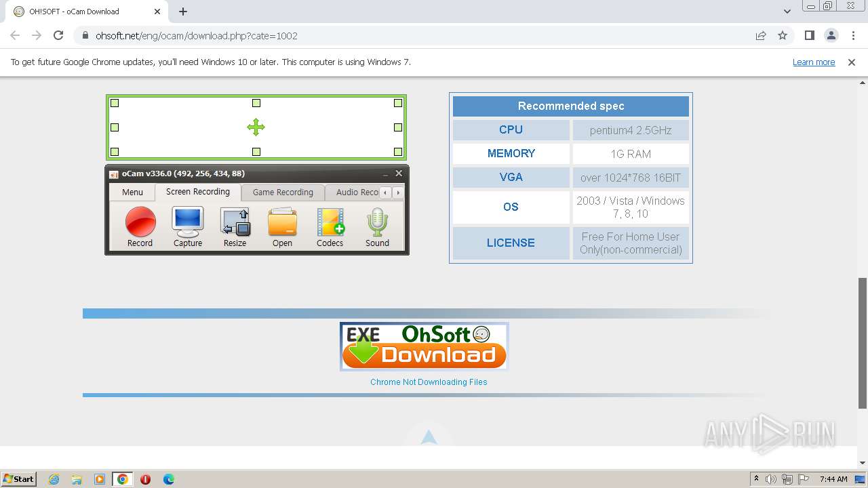Show hidden system tray icons
Viewport: 868px width, 488px height.
(756, 479)
